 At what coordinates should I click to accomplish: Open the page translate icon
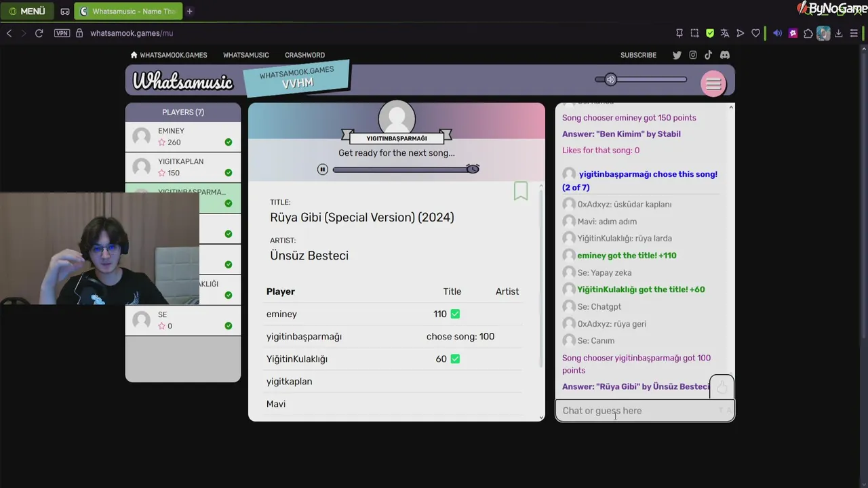pyautogui.click(x=725, y=33)
